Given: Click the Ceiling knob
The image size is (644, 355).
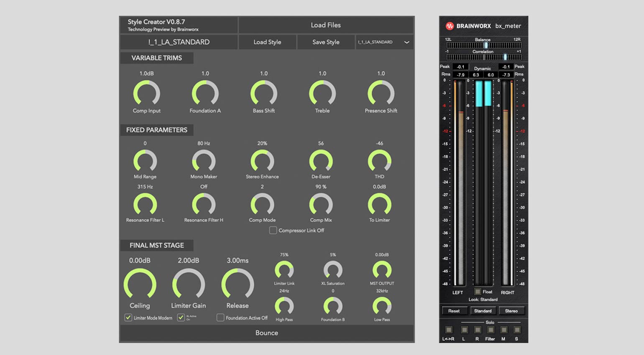Looking at the screenshot, I should (x=140, y=284).
